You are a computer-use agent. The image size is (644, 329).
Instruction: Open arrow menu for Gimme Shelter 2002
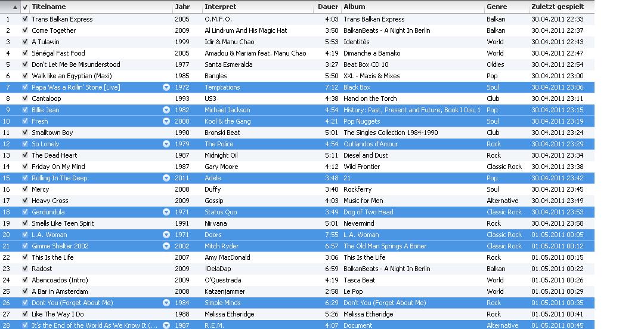pos(166,246)
